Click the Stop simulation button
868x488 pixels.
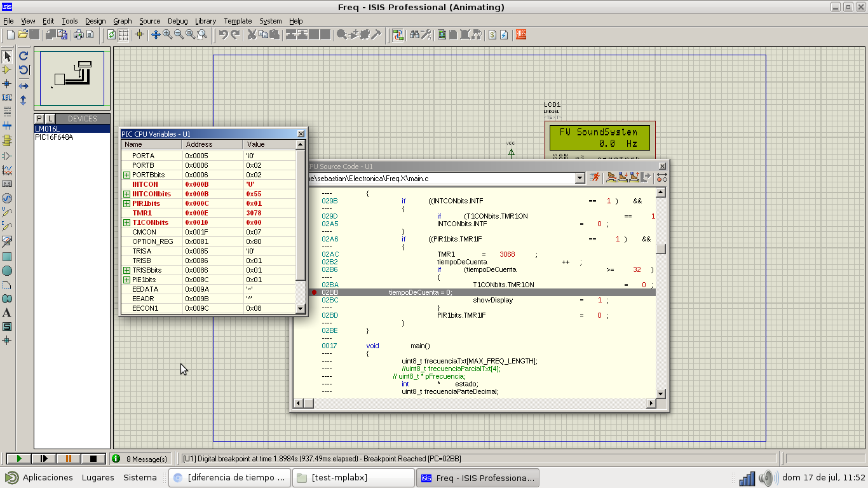tap(93, 459)
